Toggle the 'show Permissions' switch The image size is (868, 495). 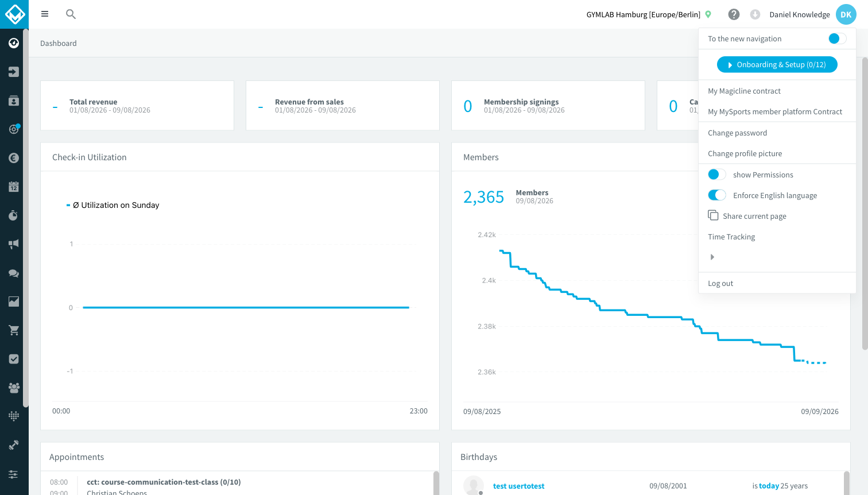[716, 175]
